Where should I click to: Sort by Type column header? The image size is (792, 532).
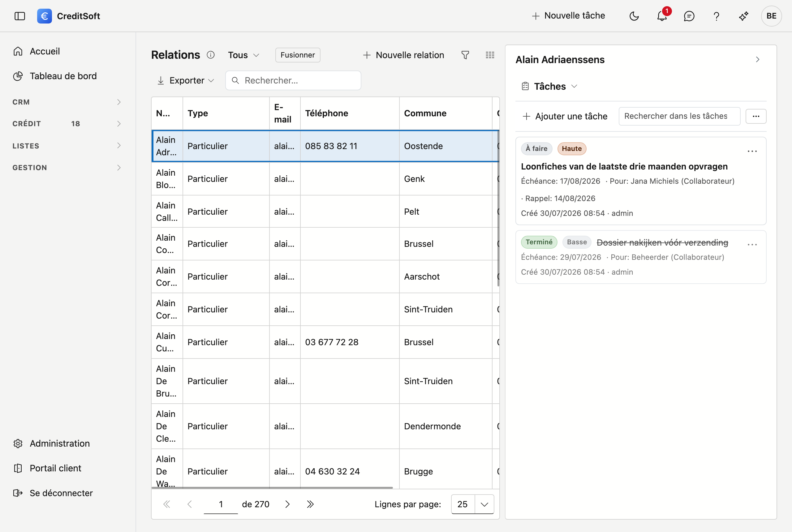[x=226, y=113]
